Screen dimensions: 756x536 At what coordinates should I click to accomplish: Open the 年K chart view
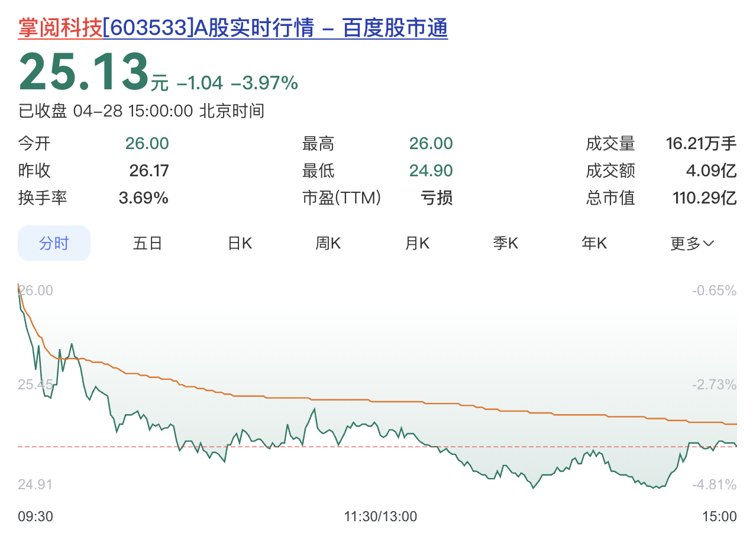[594, 243]
